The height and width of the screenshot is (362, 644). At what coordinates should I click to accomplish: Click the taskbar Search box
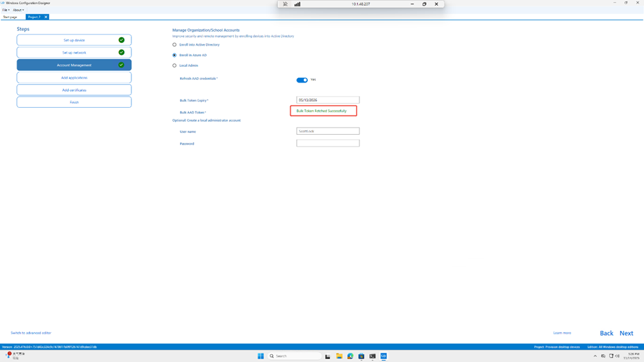[x=295, y=356]
